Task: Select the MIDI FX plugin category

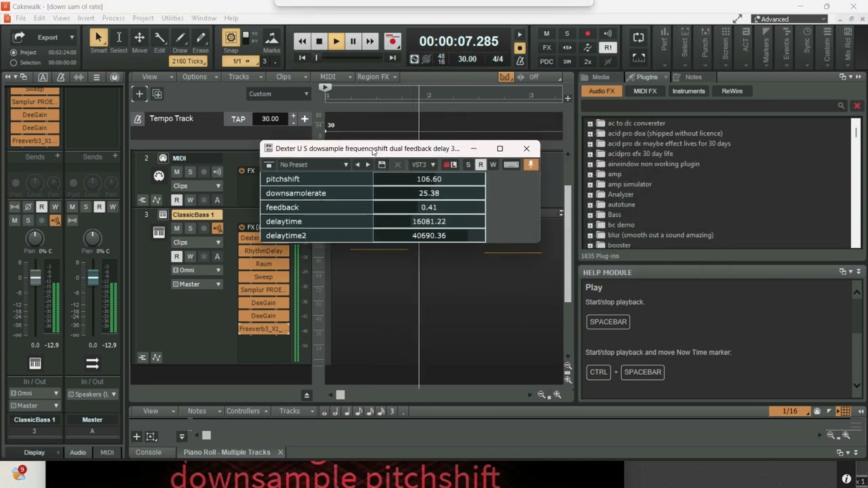Action: pos(645,91)
